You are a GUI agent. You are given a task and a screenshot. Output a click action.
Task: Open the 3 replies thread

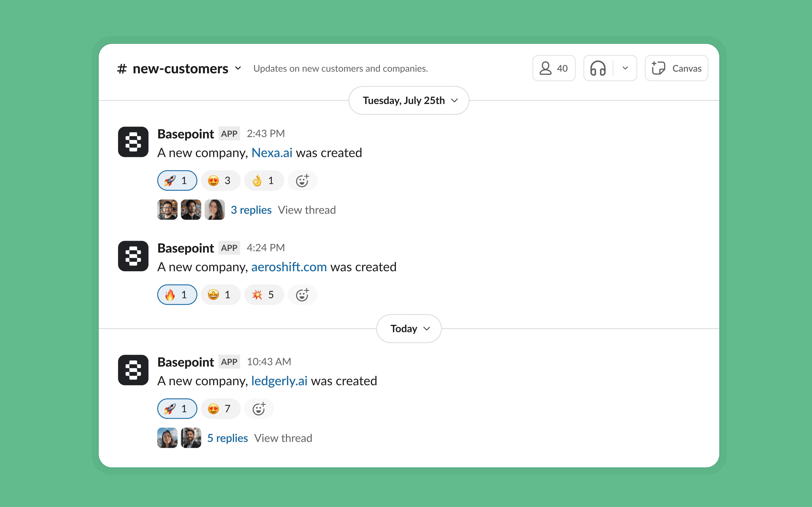[x=251, y=210]
